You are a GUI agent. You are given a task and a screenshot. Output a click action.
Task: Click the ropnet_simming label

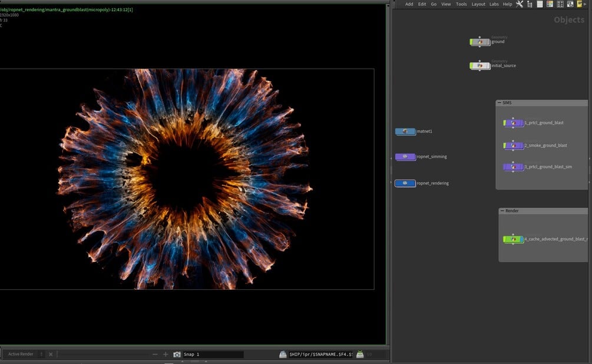point(432,157)
